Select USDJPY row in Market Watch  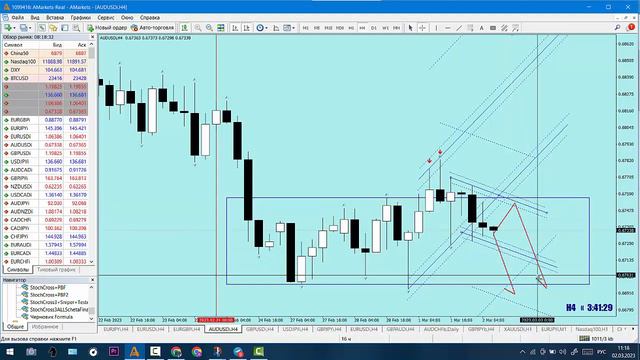point(45,162)
